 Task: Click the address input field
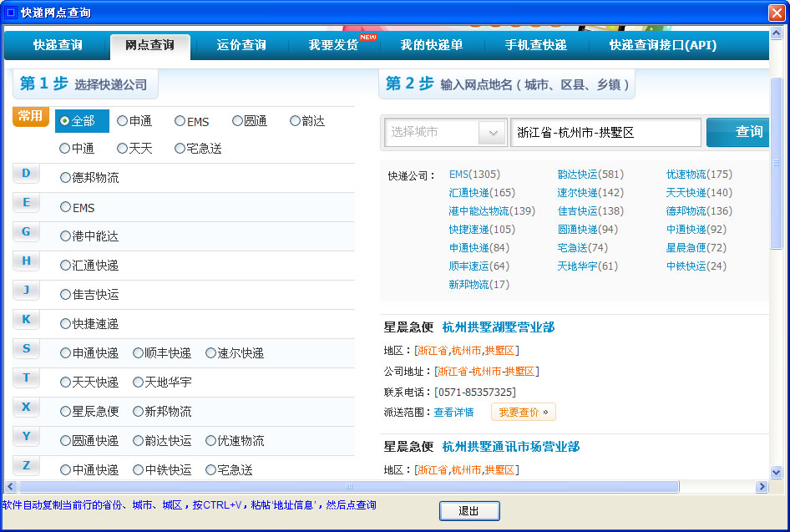[x=605, y=132]
